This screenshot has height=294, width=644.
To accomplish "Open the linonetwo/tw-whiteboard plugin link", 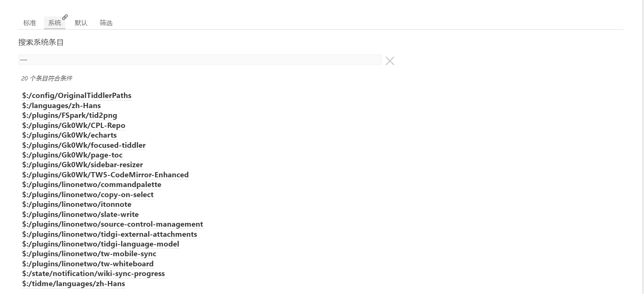I will pos(88,264).
